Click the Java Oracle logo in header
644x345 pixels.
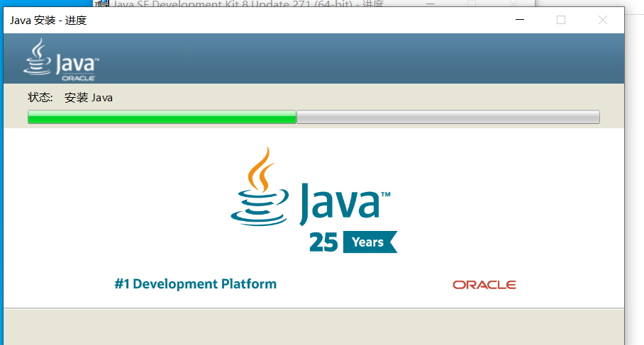pyautogui.click(x=61, y=60)
